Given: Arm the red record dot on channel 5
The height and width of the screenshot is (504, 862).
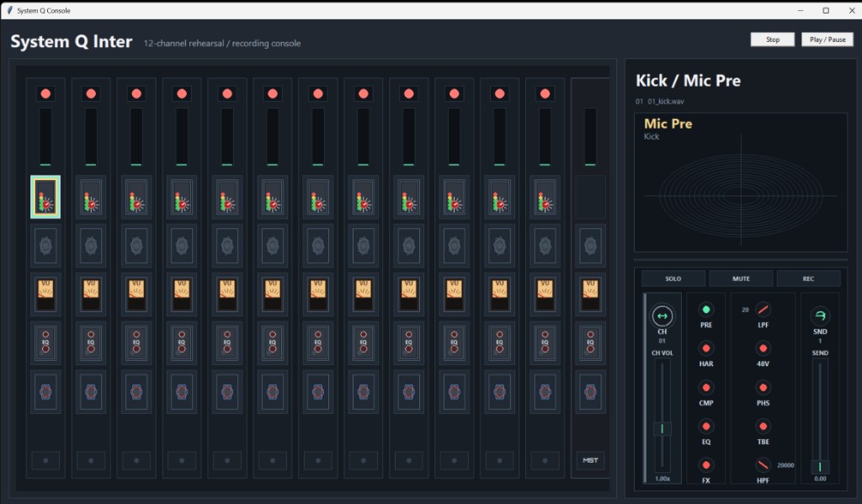Looking at the screenshot, I should (x=227, y=93).
